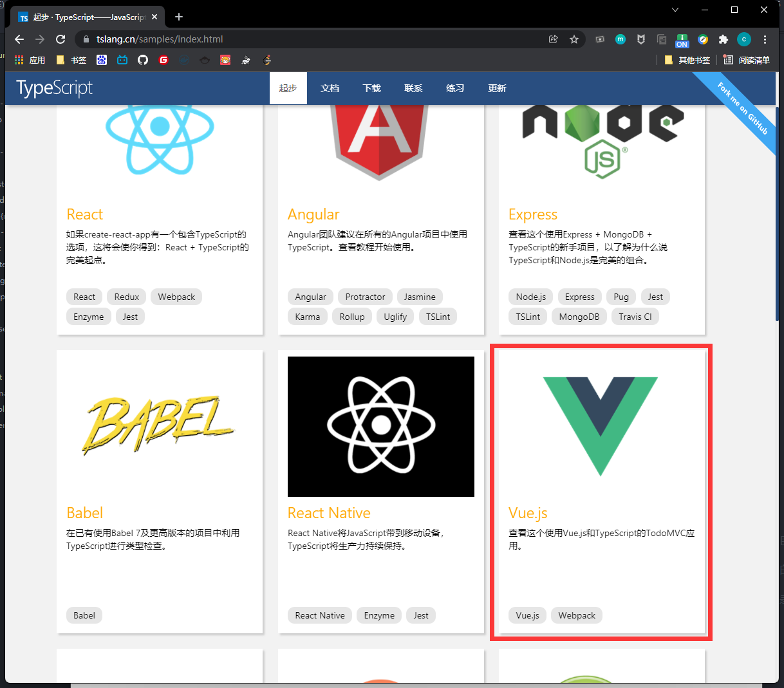Switch to the 文档 navigation tab

click(x=330, y=88)
